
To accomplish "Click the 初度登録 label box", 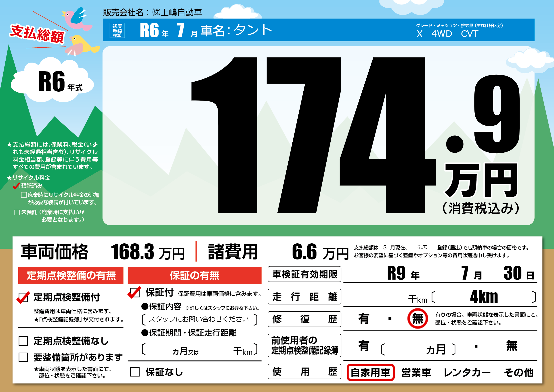I will [x=117, y=30].
